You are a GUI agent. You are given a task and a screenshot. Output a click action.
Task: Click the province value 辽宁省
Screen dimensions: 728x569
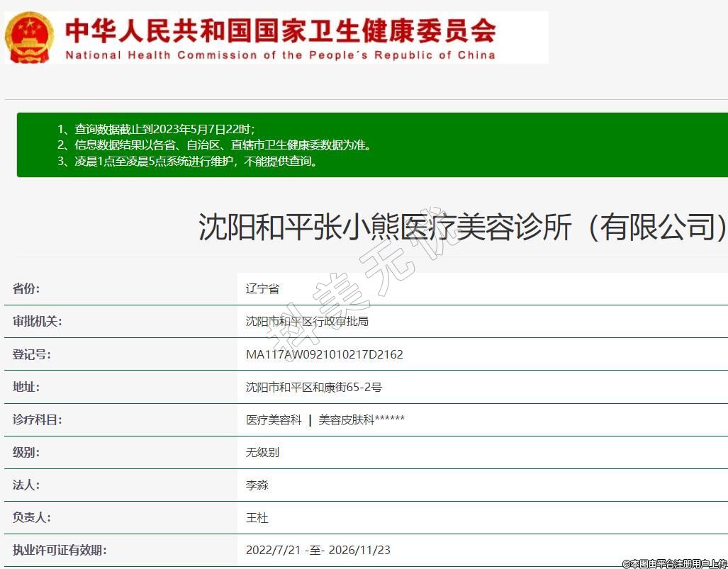coord(262,289)
